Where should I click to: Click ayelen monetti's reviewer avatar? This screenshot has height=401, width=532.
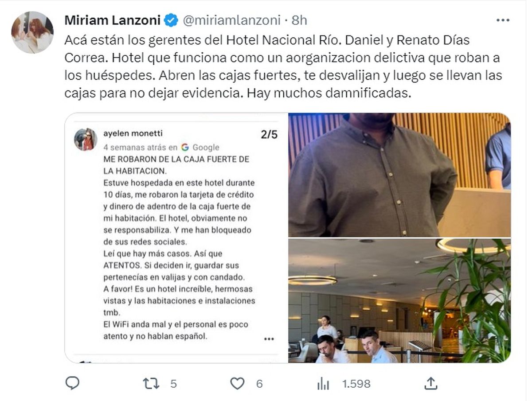pyautogui.click(x=86, y=140)
